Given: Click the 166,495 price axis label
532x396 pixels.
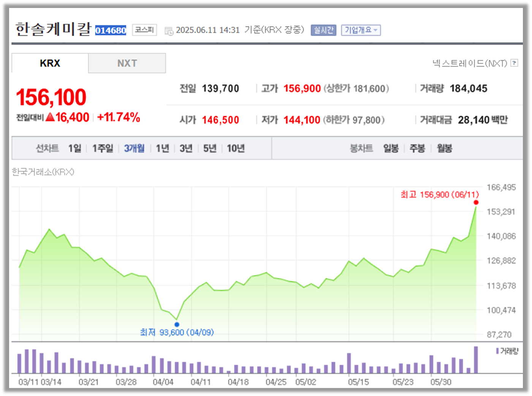Looking at the screenshot, I should click(501, 187).
